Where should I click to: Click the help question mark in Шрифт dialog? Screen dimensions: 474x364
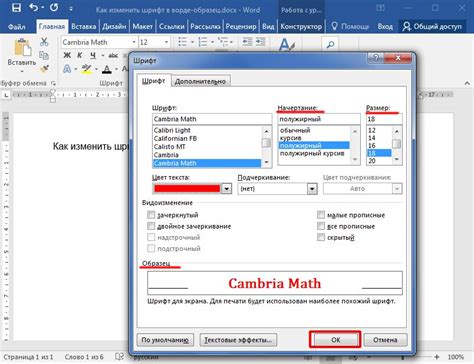click(x=376, y=58)
